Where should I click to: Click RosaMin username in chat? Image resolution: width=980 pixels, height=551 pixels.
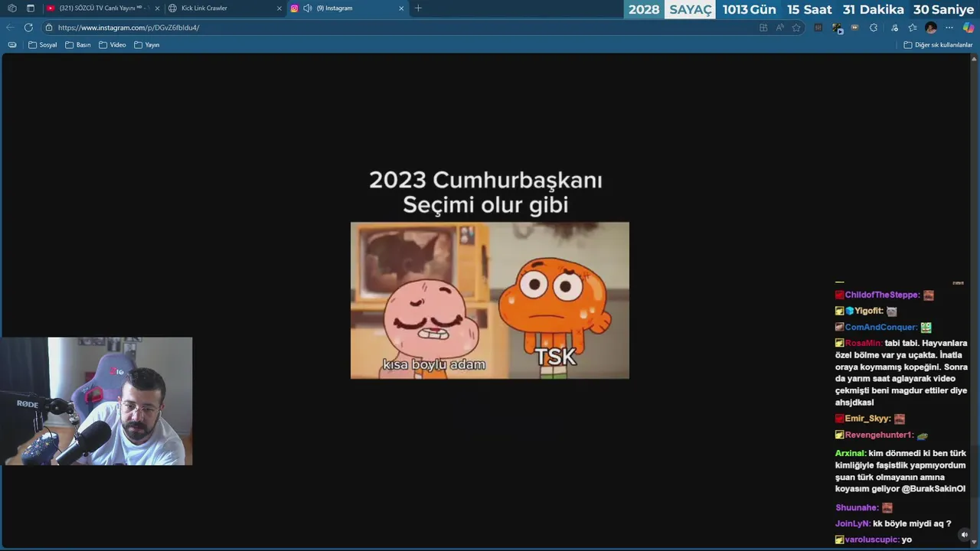point(864,344)
